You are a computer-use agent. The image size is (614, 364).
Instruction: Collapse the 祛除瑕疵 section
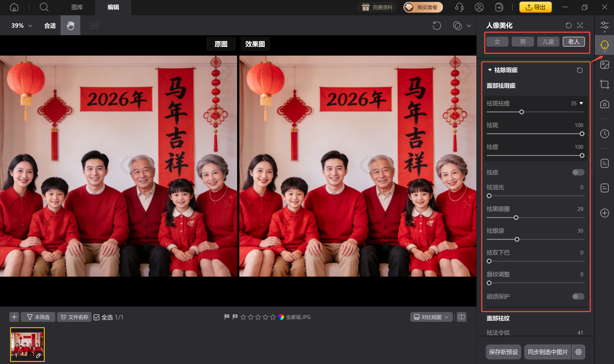pyautogui.click(x=490, y=70)
